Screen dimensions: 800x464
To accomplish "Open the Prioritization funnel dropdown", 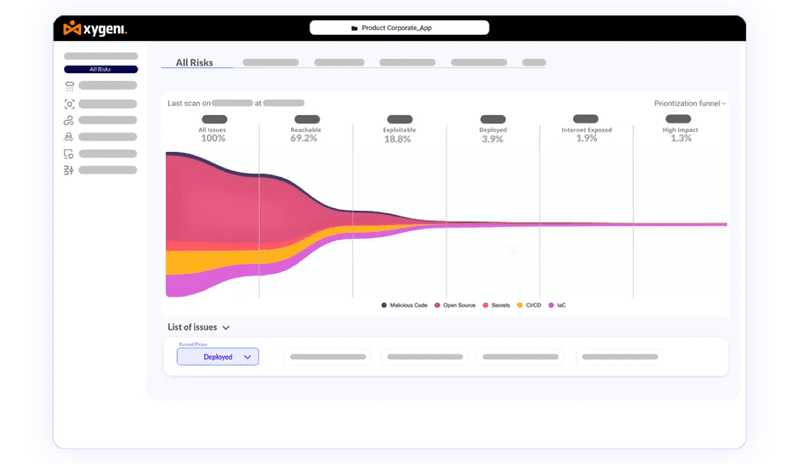I will [x=690, y=103].
